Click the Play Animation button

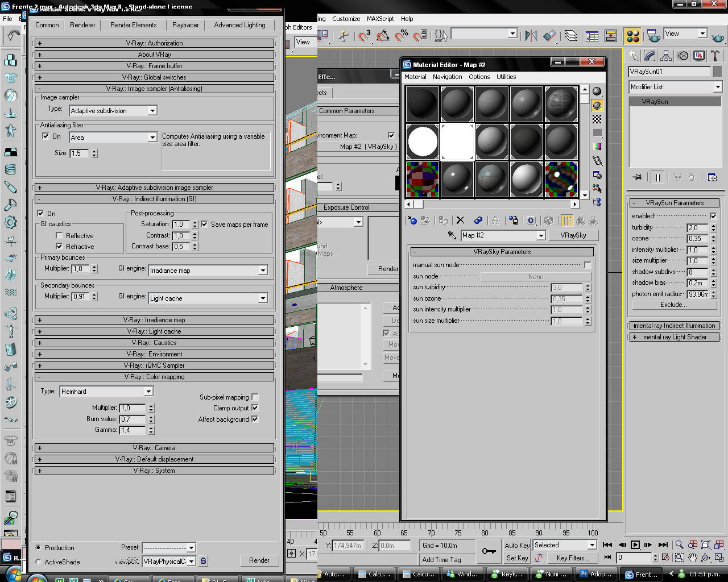(635, 545)
